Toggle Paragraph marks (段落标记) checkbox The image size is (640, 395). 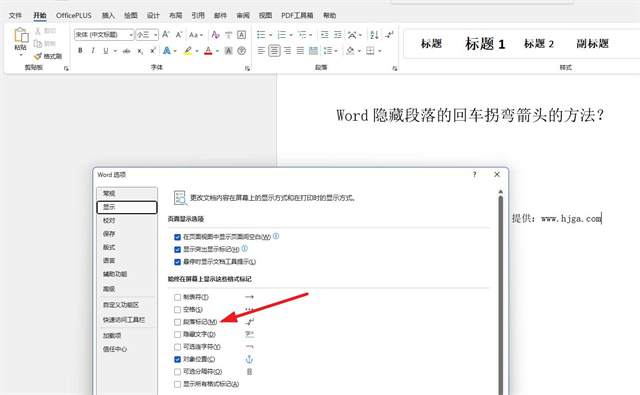pos(178,322)
